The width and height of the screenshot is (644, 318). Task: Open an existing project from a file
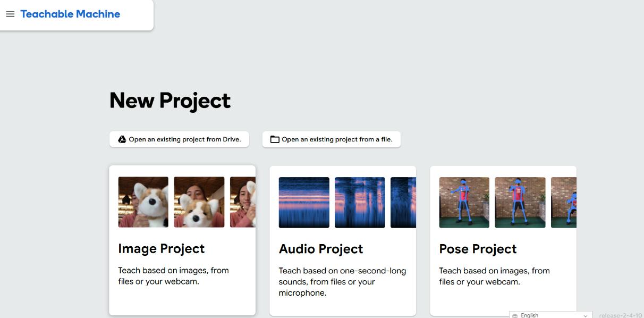click(x=337, y=139)
